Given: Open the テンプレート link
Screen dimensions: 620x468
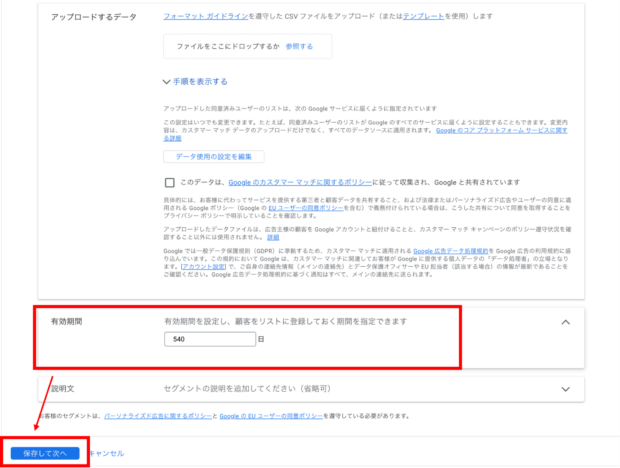Looking at the screenshot, I should (x=423, y=16).
